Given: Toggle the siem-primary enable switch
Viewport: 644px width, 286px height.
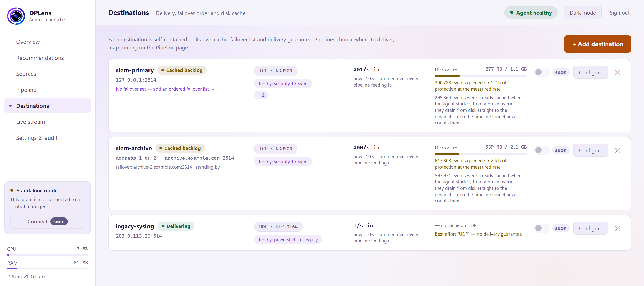Looking at the screenshot, I should pos(542,72).
